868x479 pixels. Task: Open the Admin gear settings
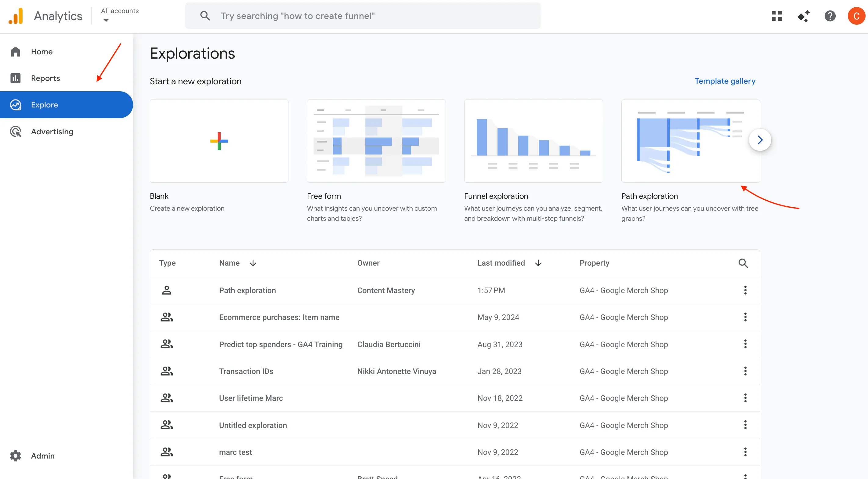16,456
